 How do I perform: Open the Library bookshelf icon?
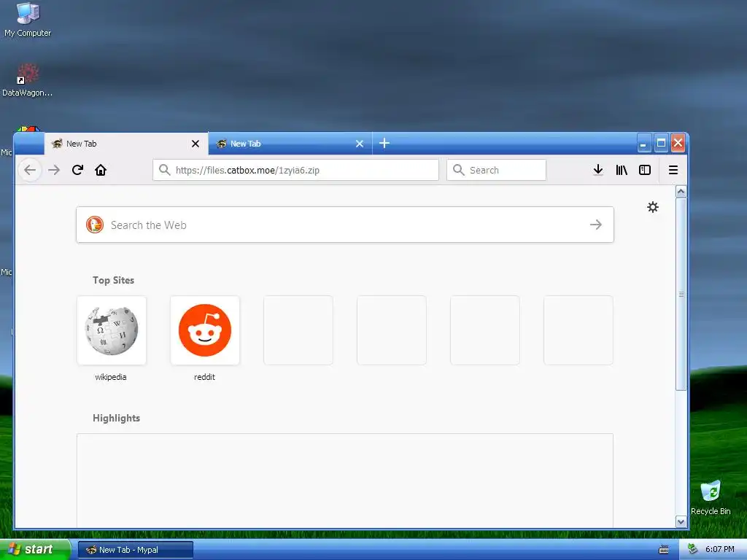(x=622, y=170)
